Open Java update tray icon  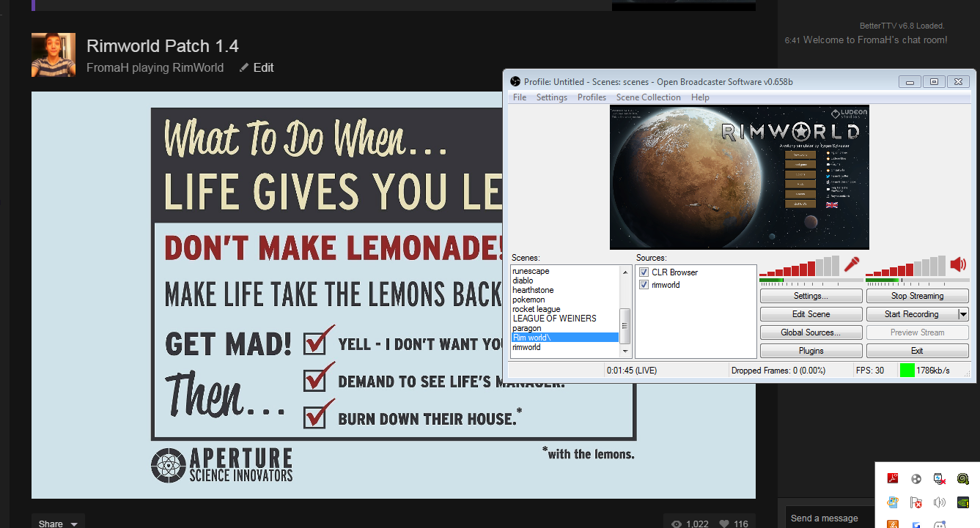point(893,524)
